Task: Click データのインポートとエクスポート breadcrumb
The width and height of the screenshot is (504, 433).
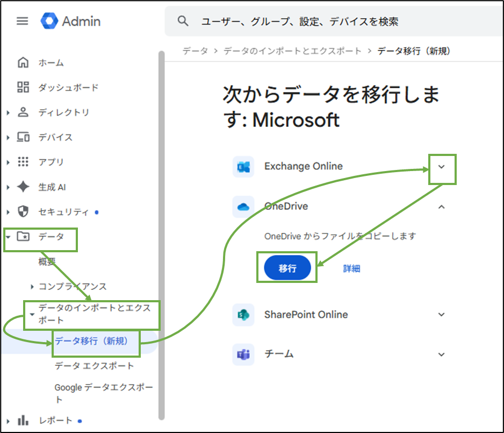Action: 292,51
